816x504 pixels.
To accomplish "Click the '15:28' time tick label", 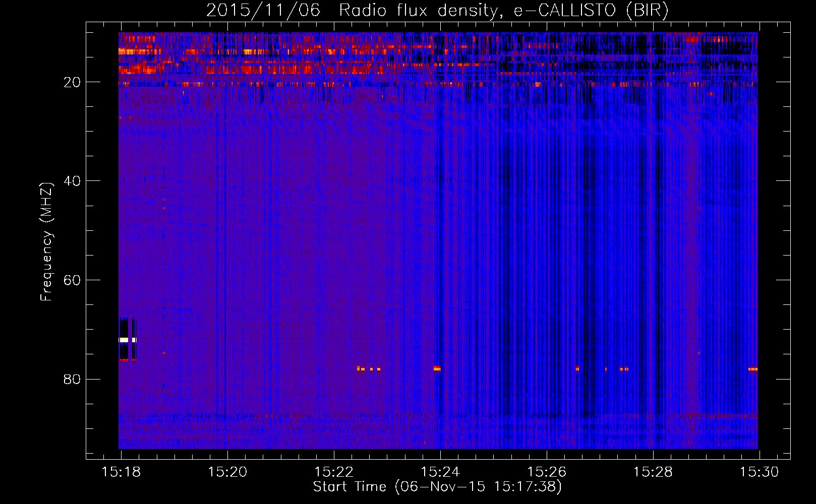I will click(x=653, y=472).
